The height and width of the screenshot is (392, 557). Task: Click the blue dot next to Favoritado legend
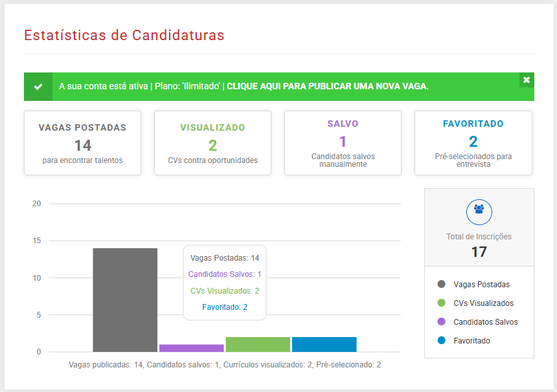coord(440,340)
